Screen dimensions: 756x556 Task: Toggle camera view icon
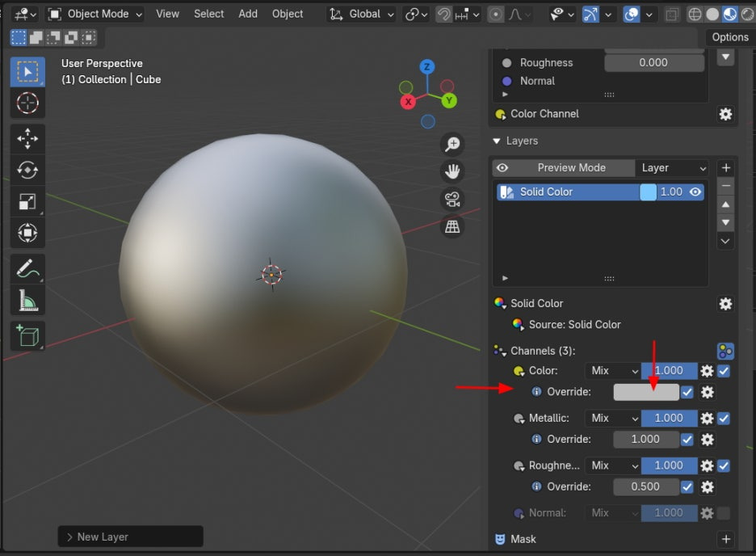coord(452,199)
